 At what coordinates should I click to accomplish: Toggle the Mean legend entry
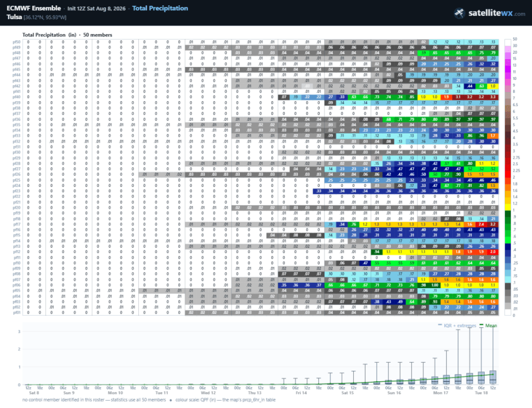click(x=488, y=325)
